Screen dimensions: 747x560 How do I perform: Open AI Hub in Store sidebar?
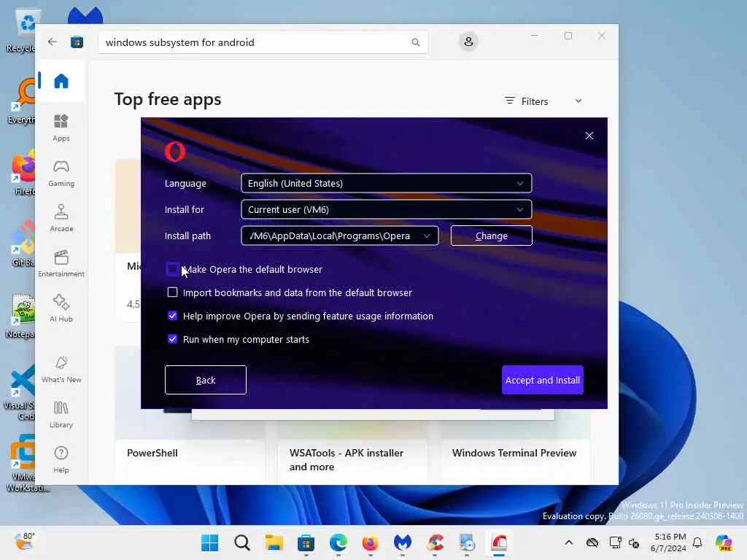pos(61,308)
